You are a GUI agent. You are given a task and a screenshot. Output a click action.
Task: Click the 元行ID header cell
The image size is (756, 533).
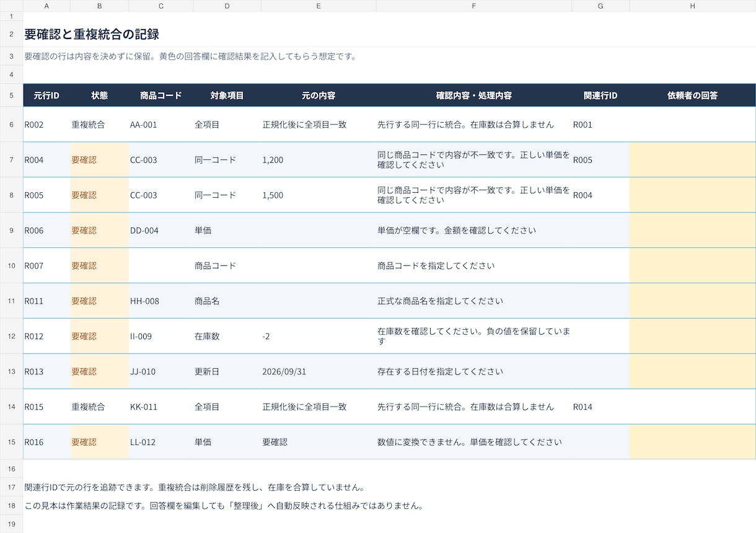click(46, 95)
